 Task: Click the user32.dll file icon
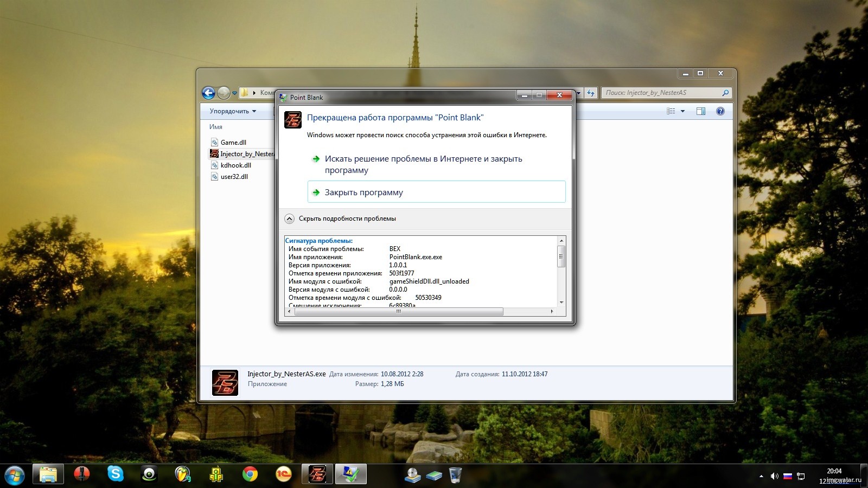click(214, 177)
